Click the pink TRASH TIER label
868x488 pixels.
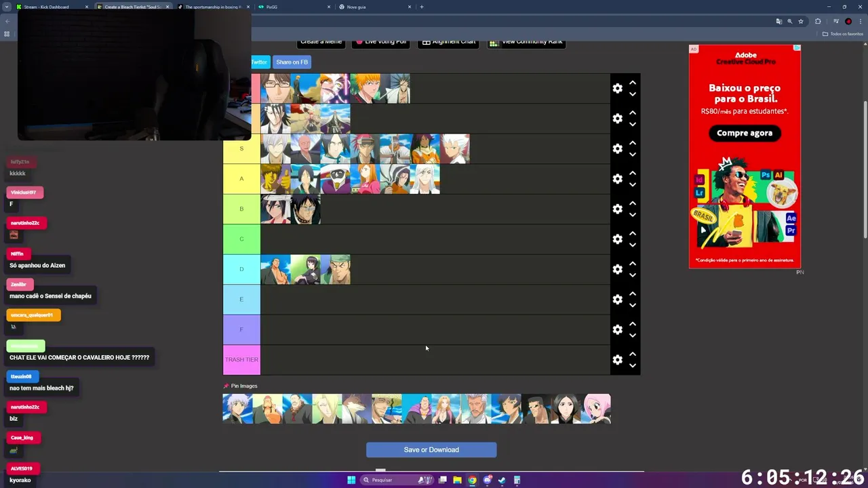pyautogui.click(x=241, y=360)
